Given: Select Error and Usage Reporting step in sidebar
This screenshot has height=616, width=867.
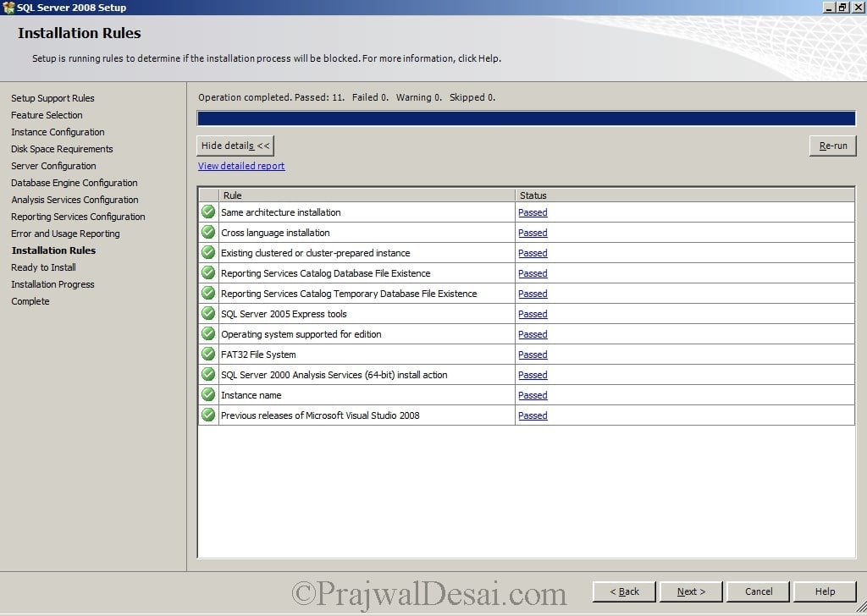Looking at the screenshot, I should (x=65, y=234).
